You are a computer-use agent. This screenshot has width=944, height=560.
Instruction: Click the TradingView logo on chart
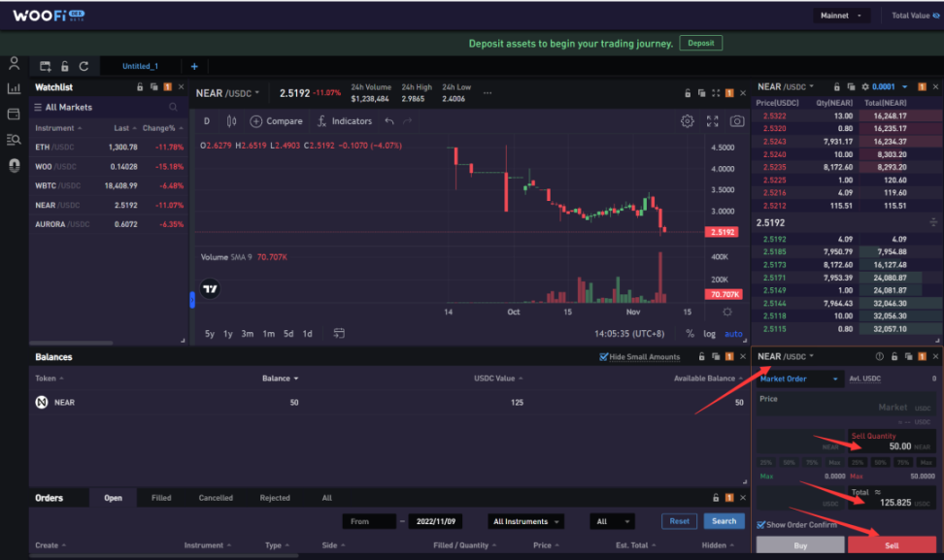pyautogui.click(x=210, y=288)
